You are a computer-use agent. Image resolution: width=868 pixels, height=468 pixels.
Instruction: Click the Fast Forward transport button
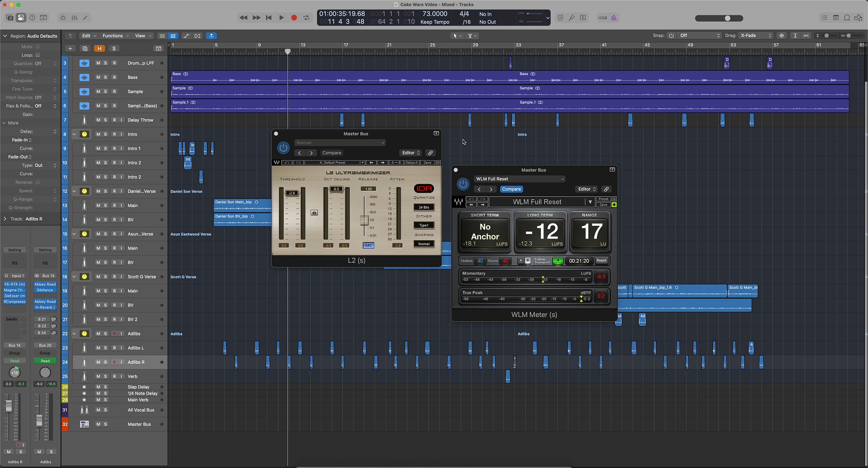click(256, 18)
